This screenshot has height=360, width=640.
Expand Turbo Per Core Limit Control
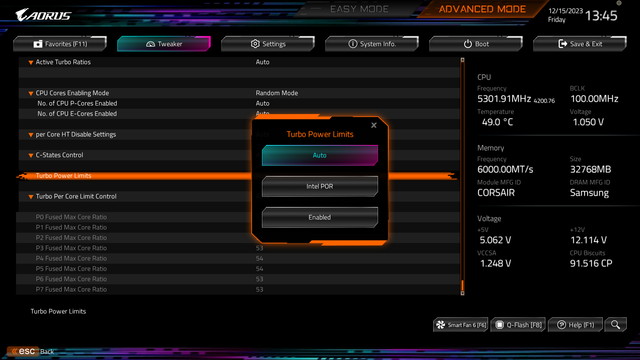[31, 197]
